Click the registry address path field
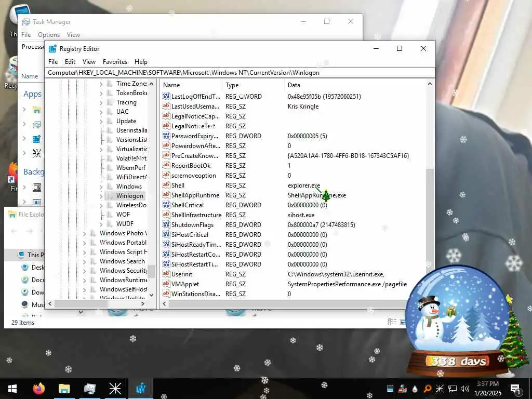The image size is (532, 399). pyautogui.click(x=240, y=73)
